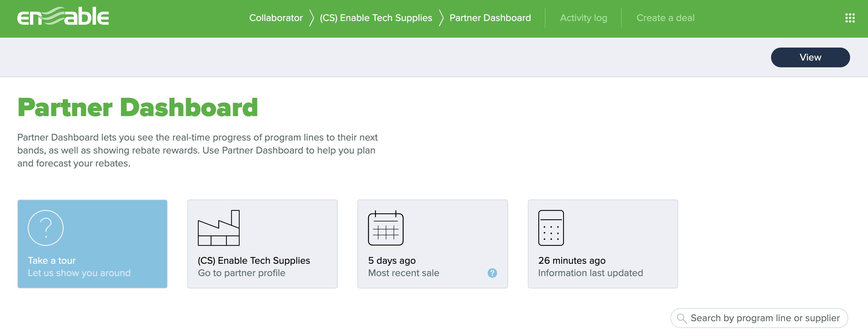Screen dimensions: 868x336
Task: Click the (CS) Enable Tech Supplies card title
Action: click(254, 261)
